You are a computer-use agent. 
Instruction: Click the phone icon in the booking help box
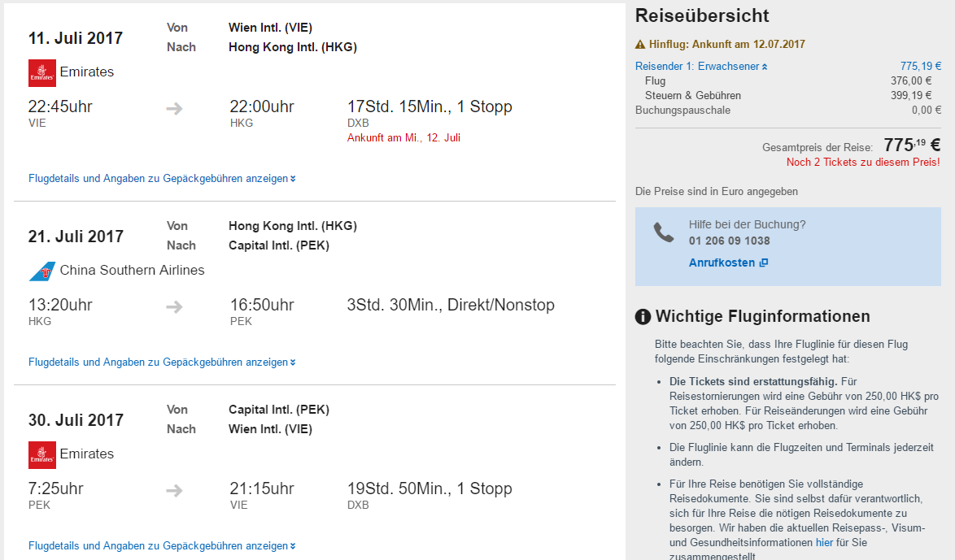coord(664,232)
